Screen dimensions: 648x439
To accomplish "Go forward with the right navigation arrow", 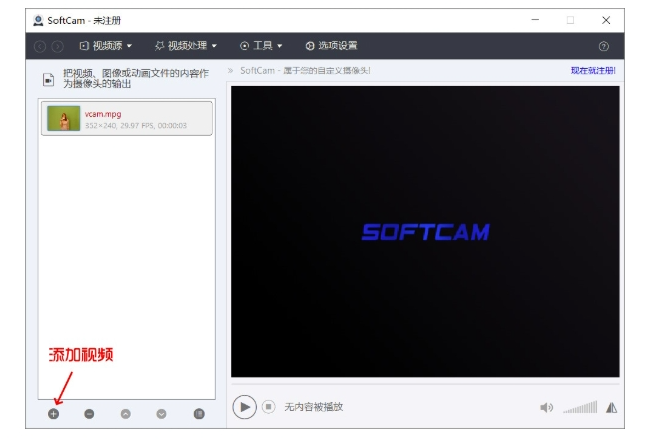I will coord(57,46).
